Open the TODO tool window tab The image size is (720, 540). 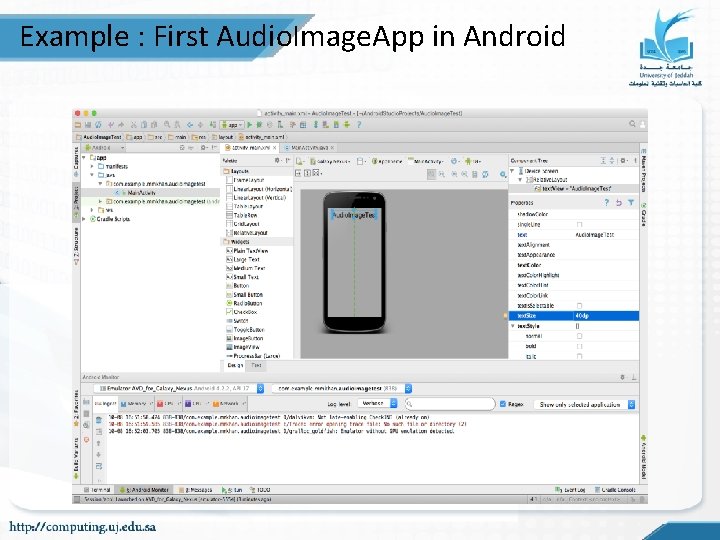(260, 490)
